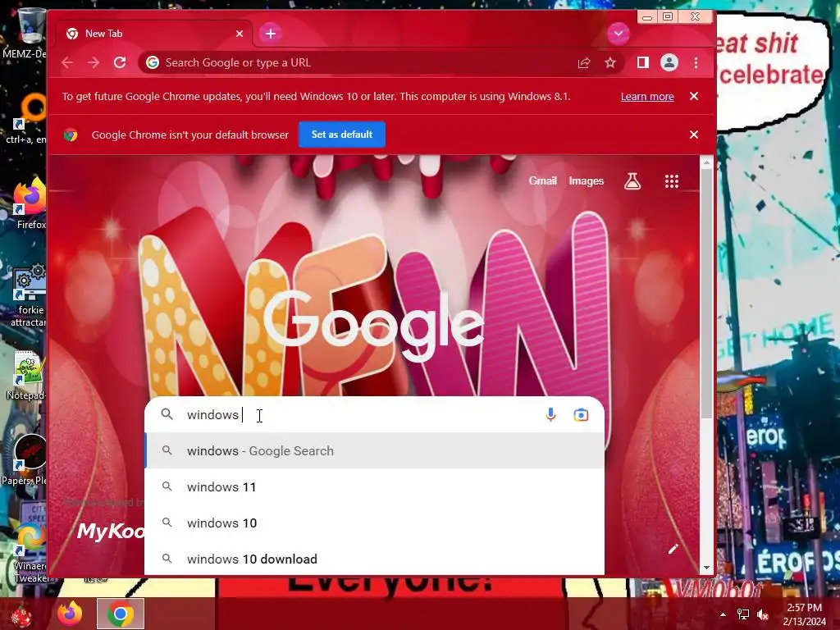The width and height of the screenshot is (840, 630).
Task: Choose 'windows - Google Search' suggestion
Action: click(374, 451)
